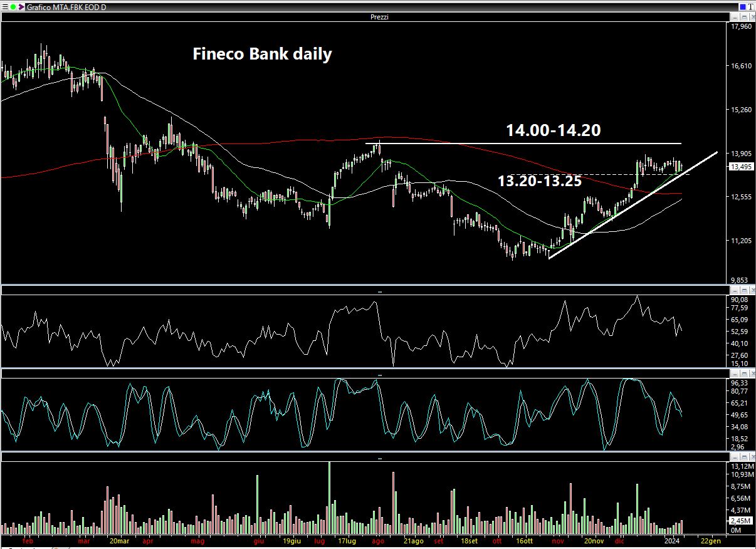Image resolution: width=756 pixels, height=549 pixels.
Task: Click the 15,260 price axis label
Action: click(741, 110)
